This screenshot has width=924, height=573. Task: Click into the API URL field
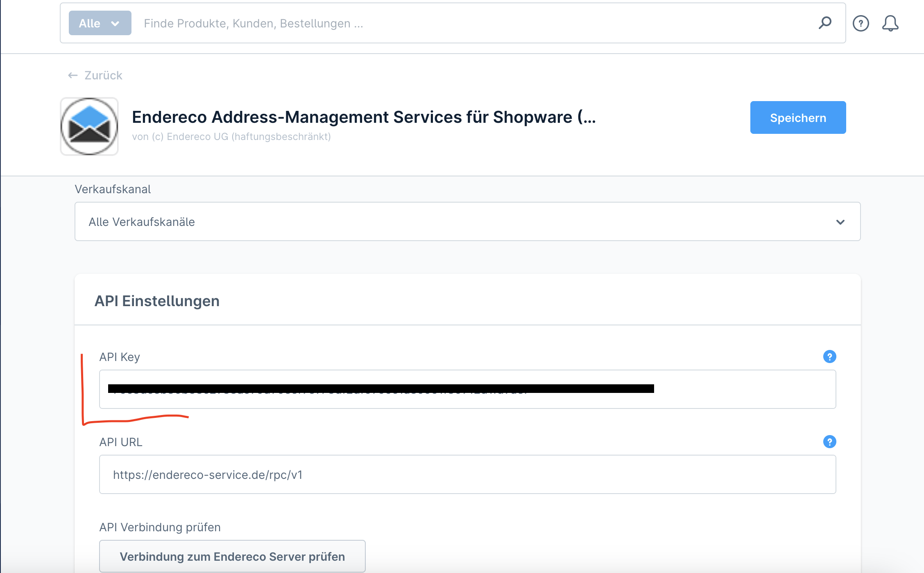click(x=467, y=474)
